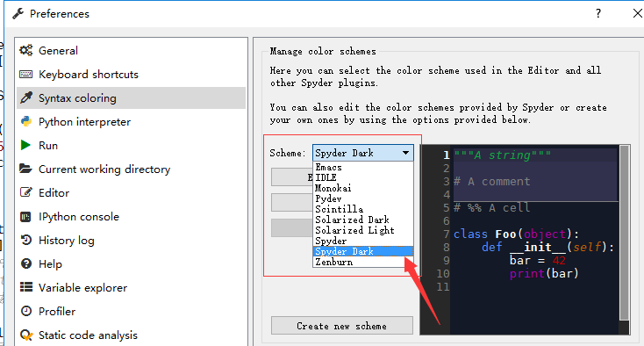Select the Pydev scheme option
Image resolution: width=644 pixels, height=346 pixels.
pyautogui.click(x=363, y=198)
